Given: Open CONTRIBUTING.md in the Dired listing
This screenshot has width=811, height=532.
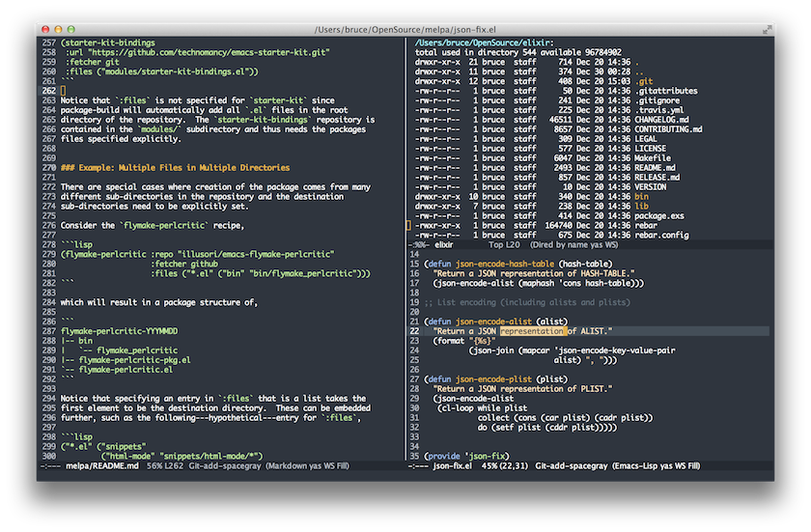Looking at the screenshot, I should pos(668,129).
